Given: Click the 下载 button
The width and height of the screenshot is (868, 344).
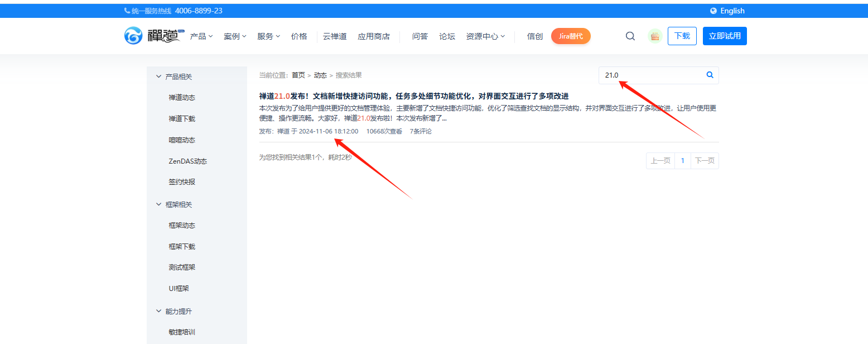Looking at the screenshot, I should (682, 35).
